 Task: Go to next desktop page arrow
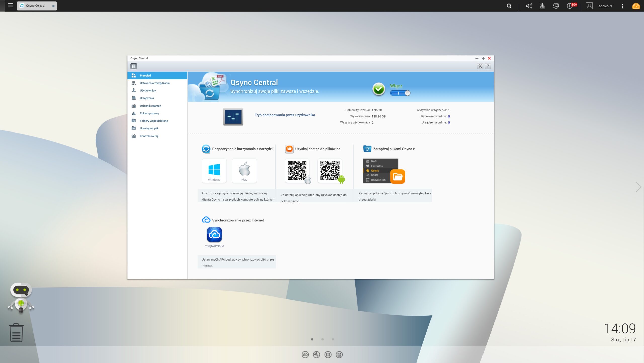(638, 187)
